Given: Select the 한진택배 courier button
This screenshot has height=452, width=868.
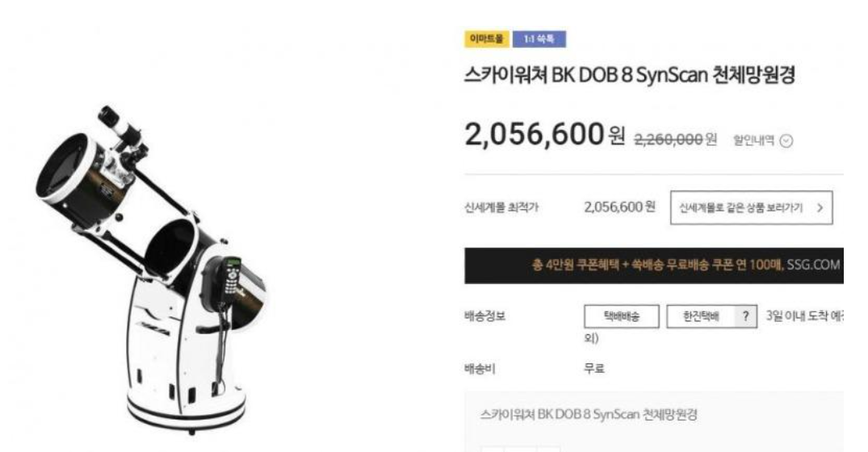Looking at the screenshot, I should (701, 316).
